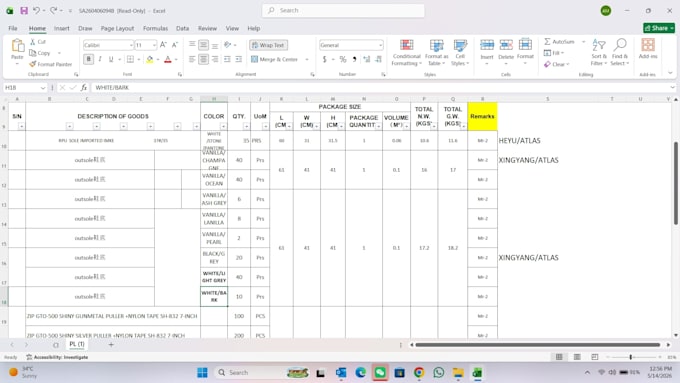Open the S/N column filter dropdown
The height and width of the screenshot is (383, 680).
click(x=21, y=126)
